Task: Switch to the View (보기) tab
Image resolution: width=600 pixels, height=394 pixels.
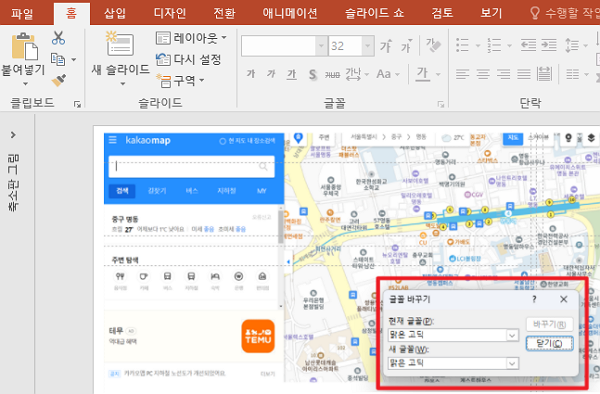Action: click(491, 13)
